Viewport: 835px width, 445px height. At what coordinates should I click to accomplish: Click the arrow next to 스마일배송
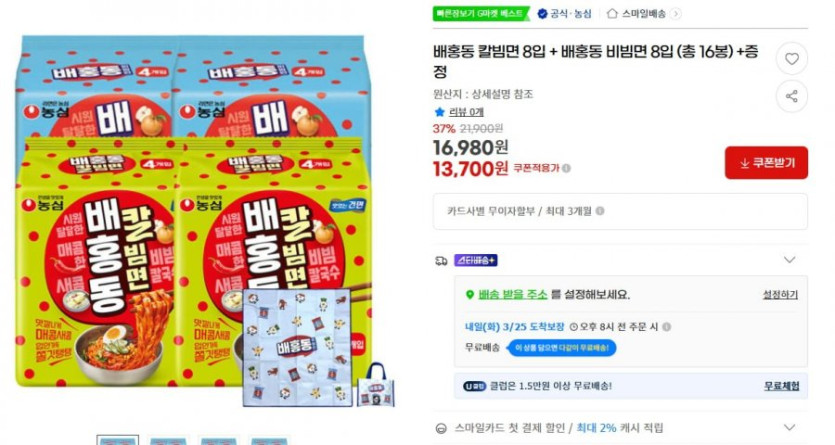click(676, 14)
